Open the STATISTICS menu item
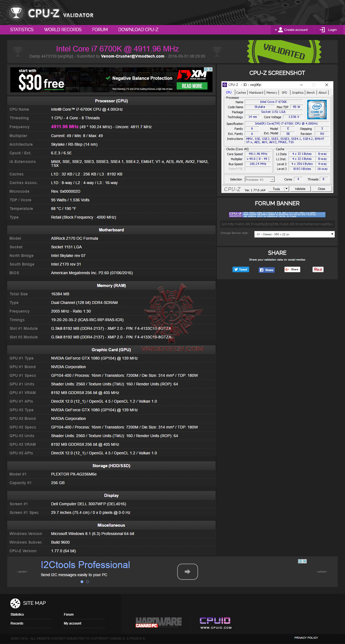Image resolution: width=345 pixels, height=644 pixels. click(x=22, y=29)
